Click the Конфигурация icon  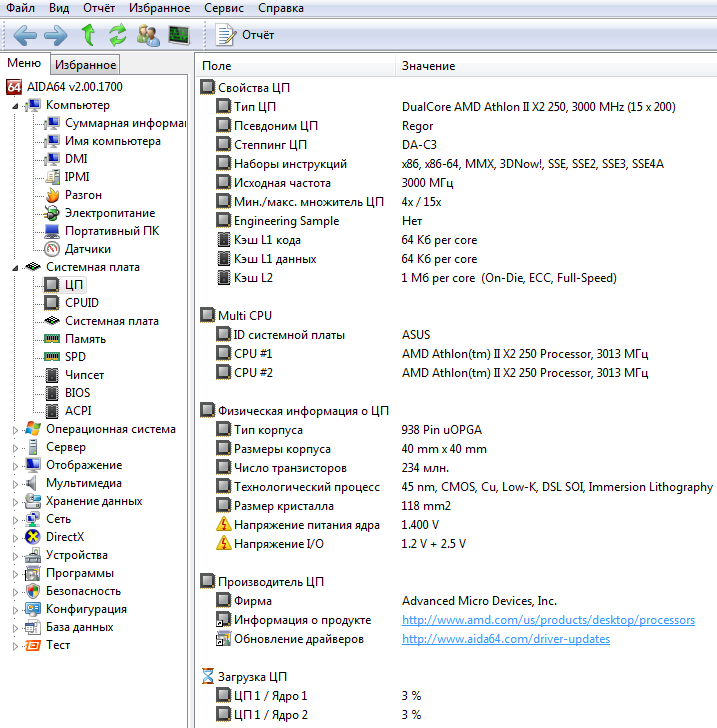click(33, 609)
